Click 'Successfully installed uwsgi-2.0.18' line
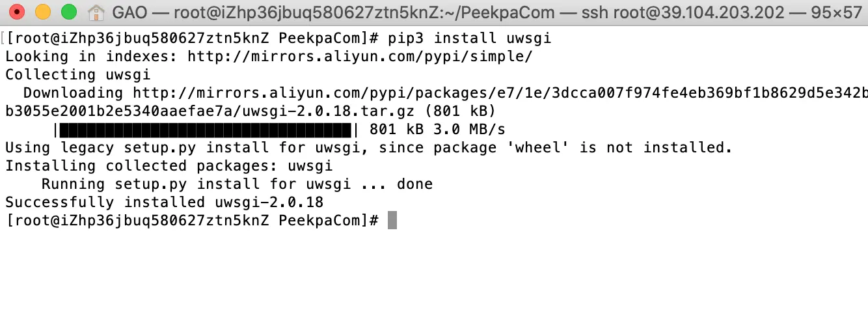 [165, 203]
